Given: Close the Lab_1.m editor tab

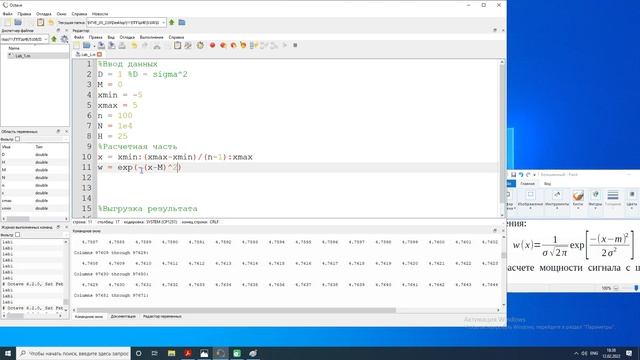Looking at the screenshot, I should [x=99, y=54].
